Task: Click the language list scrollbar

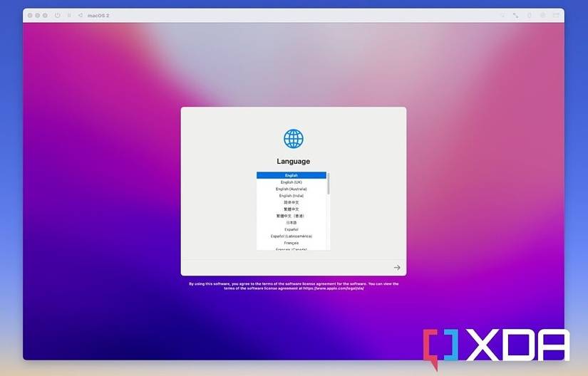Action: pos(329,184)
